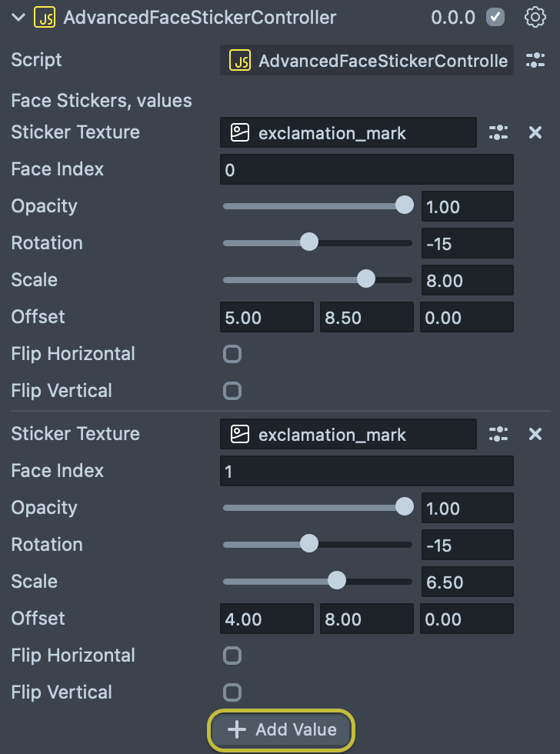Click the options icon for second Sticker Texture
The width and height of the screenshot is (560, 754).
pyautogui.click(x=498, y=434)
